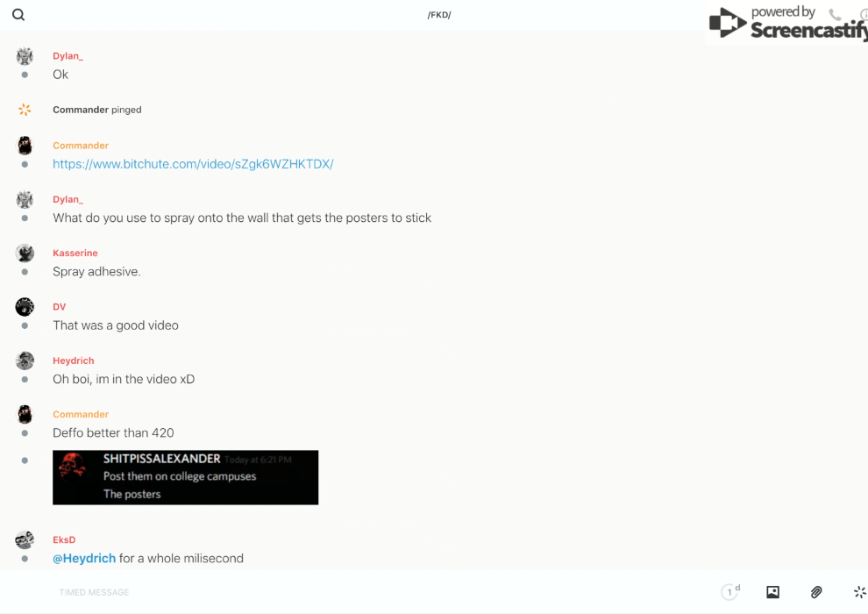The width and height of the screenshot is (868, 614).
Task: Open the bitchute.com video link
Action: [x=193, y=164]
